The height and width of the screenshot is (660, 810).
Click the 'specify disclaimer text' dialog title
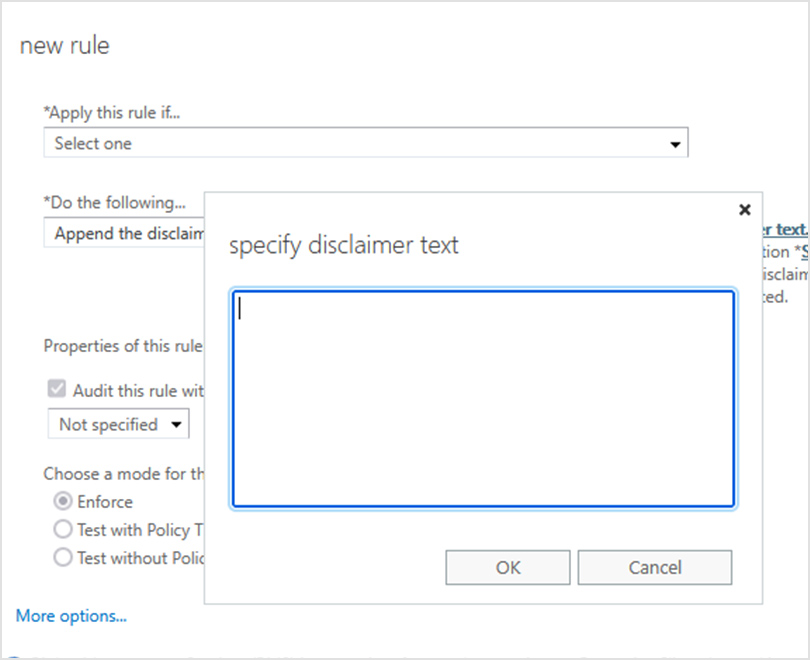click(x=344, y=245)
